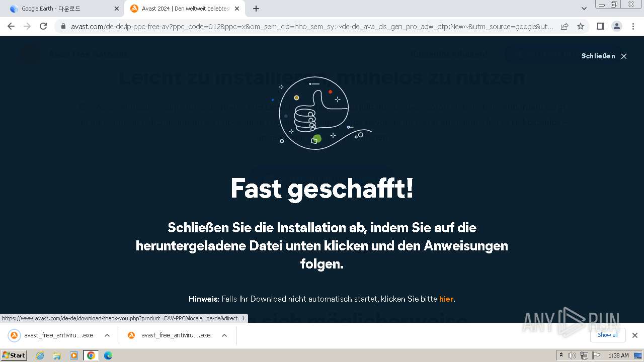Open the tab search dropdown
644x362 pixels.
point(584,9)
